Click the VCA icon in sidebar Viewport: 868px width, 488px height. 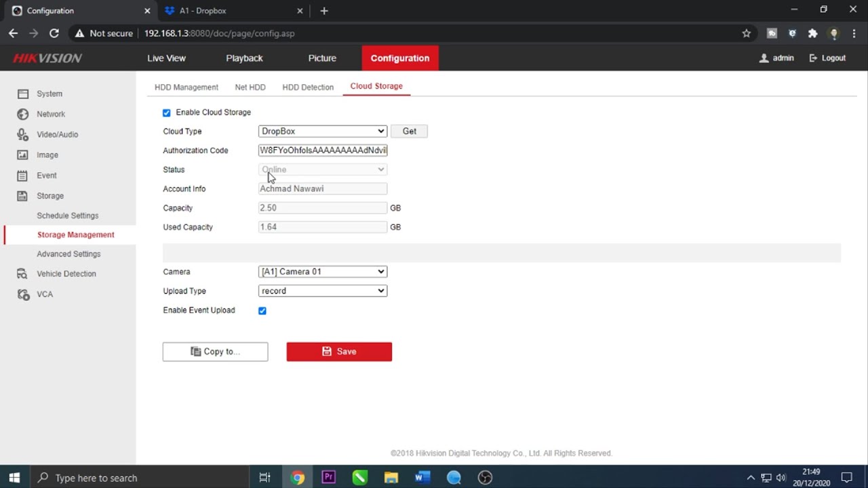[x=23, y=294]
